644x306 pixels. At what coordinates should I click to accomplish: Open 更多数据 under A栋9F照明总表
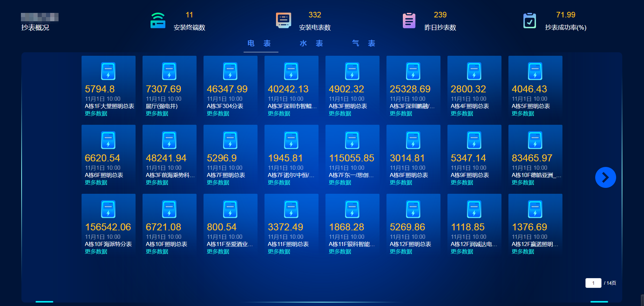pos(462,183)
